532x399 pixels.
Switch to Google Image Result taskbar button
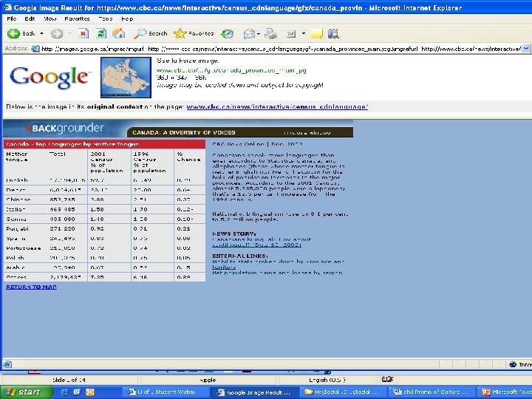(254, 392)
